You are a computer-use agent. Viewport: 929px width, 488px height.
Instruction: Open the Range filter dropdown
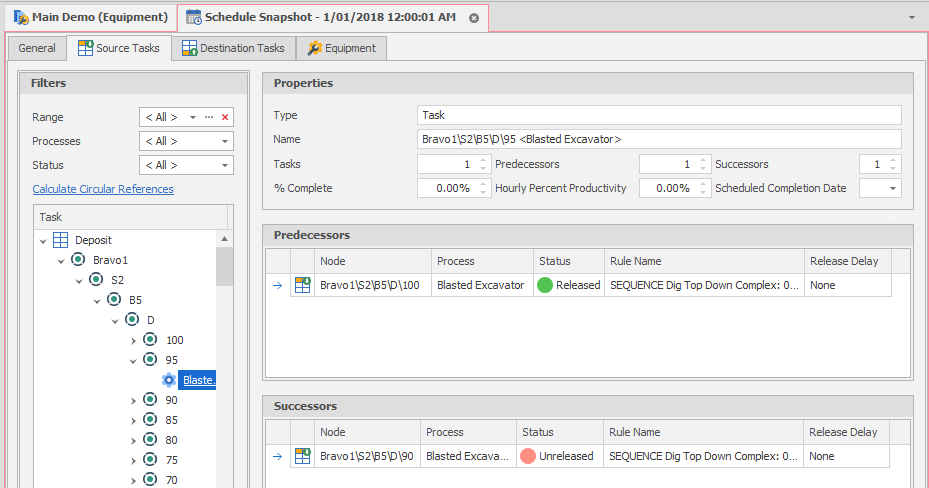pyautogui.click(x=193, y=117)
